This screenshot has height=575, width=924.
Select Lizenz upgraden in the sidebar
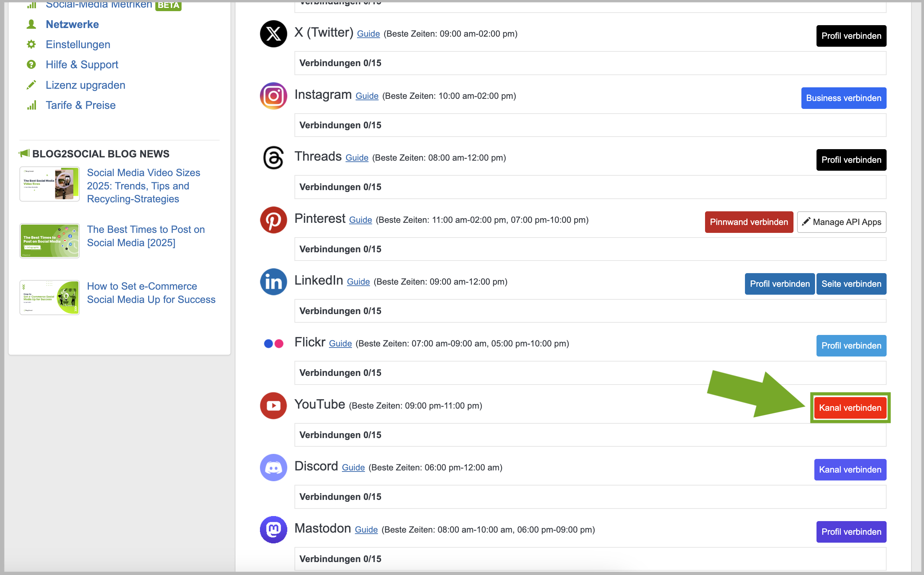[85, 85]
